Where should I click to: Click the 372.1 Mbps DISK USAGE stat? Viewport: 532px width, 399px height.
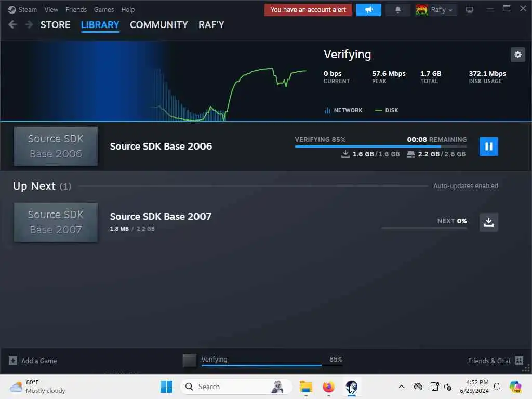point(487,77)
